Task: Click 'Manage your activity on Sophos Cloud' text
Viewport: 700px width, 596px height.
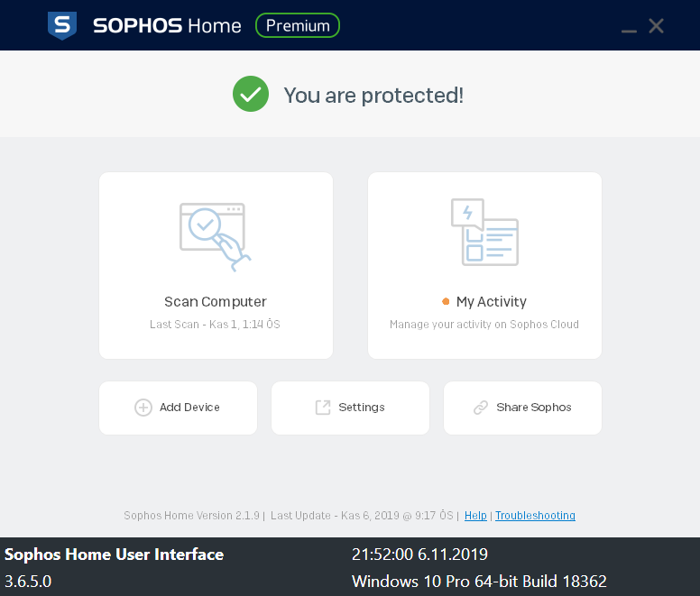Action: [484, 325]
